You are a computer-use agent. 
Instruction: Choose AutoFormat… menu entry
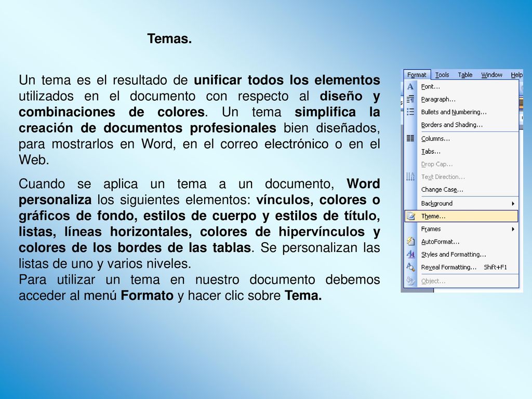[461, 242]
